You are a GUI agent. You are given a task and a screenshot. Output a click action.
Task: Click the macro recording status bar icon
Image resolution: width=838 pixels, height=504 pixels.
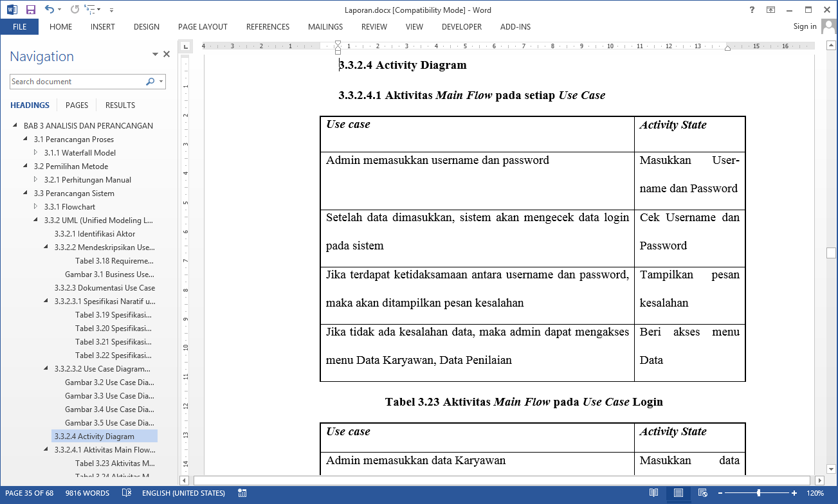(242, 493)
